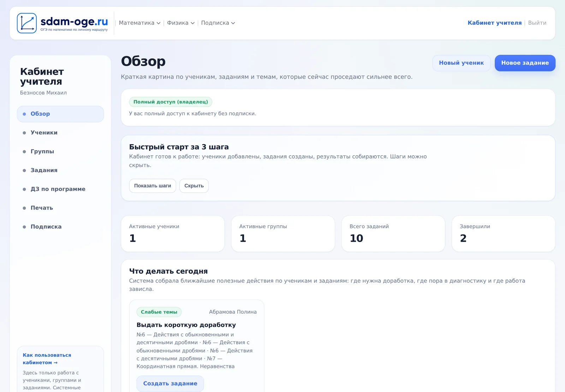Image resolution: width=565 pixels, height=392 pixels.
Task: Click the Полный доступ (владелец) badge
Action: tap(171, 102)
